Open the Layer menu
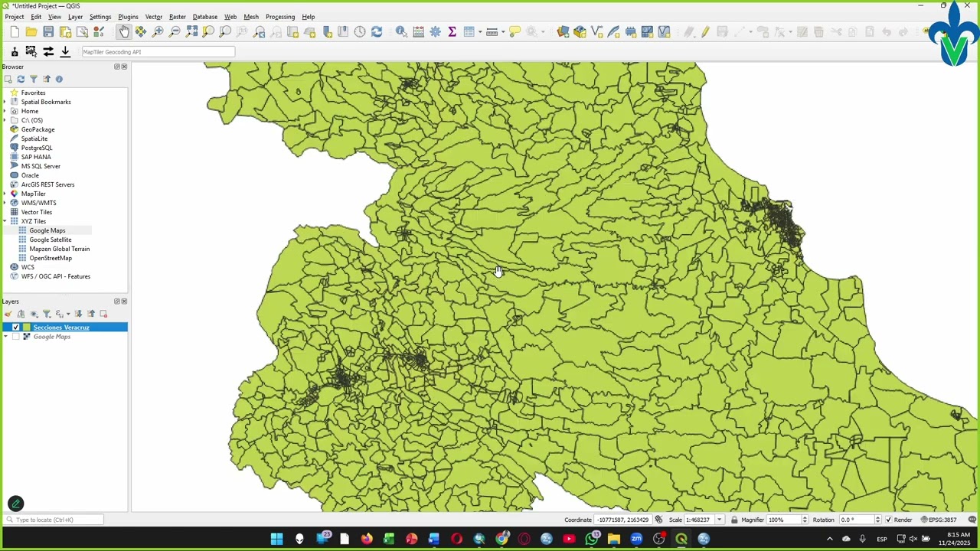Screen dimensions: 980x551 [x=75, y=17]
